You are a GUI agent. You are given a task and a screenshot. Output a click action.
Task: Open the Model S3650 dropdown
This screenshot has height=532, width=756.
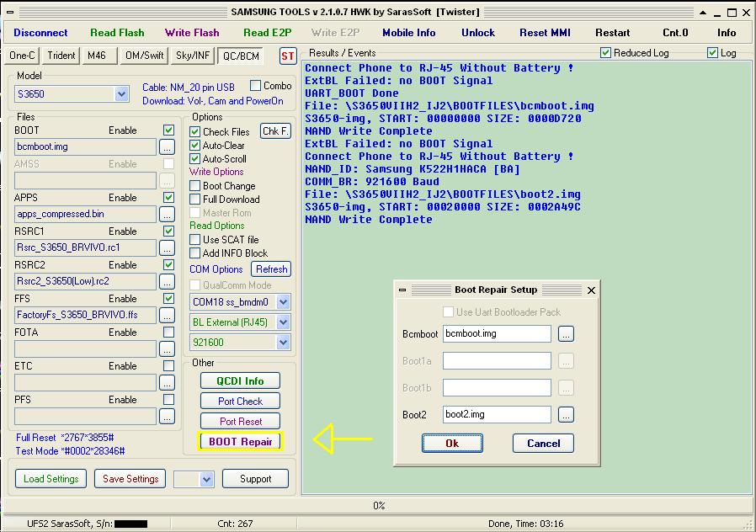click(x=121, y=94)
